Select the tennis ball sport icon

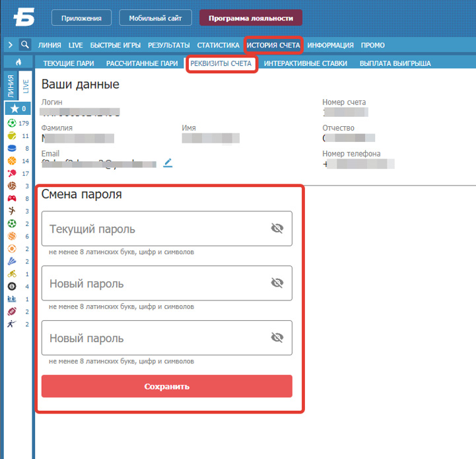11,136
